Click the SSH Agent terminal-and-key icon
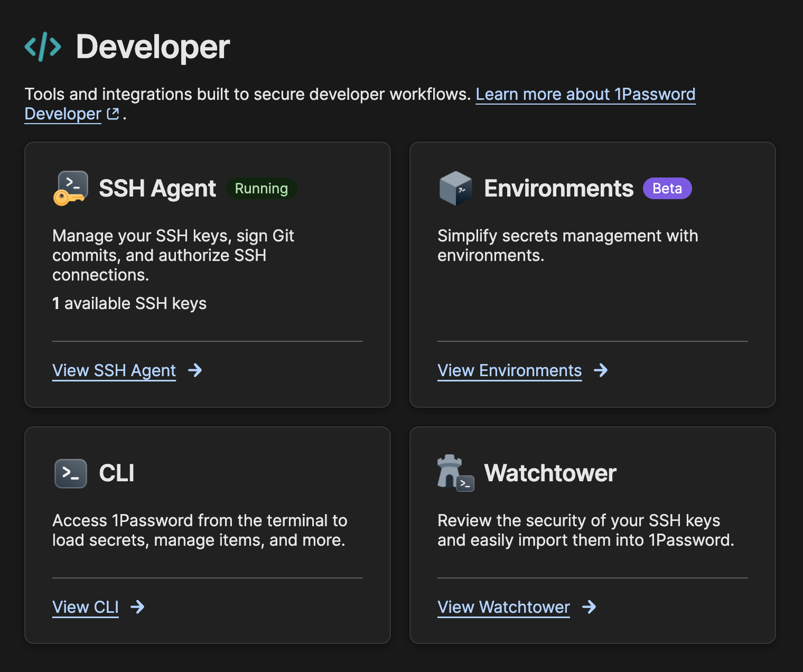The width and height of the screenshot is (803, 672). pos(71,188)
